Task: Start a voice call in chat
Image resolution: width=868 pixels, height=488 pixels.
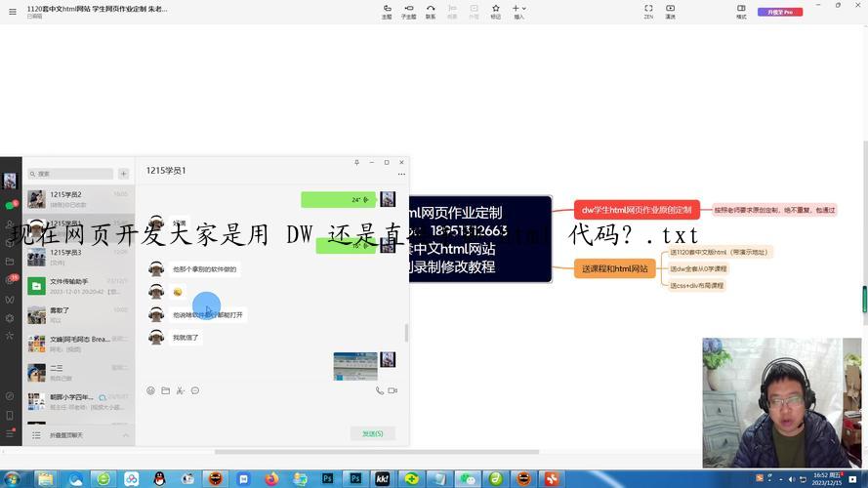Action: tap(379, 390)
